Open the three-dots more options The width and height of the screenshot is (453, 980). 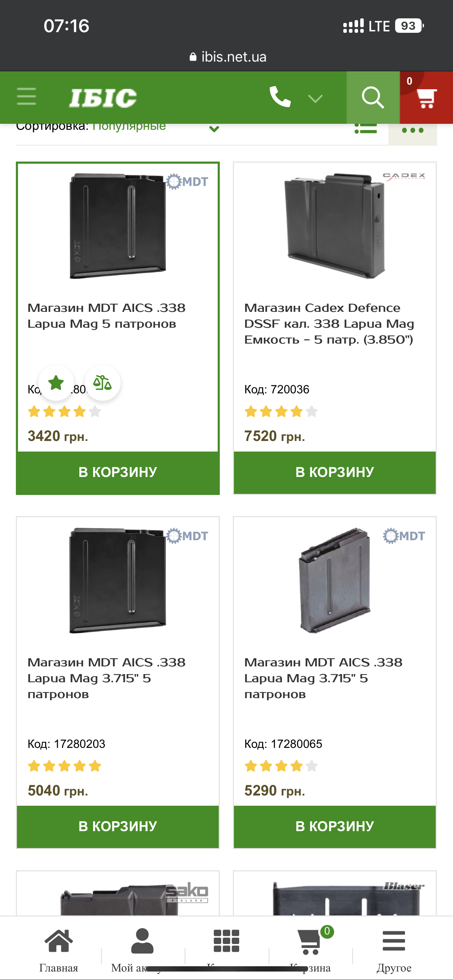tap(412, 130)
